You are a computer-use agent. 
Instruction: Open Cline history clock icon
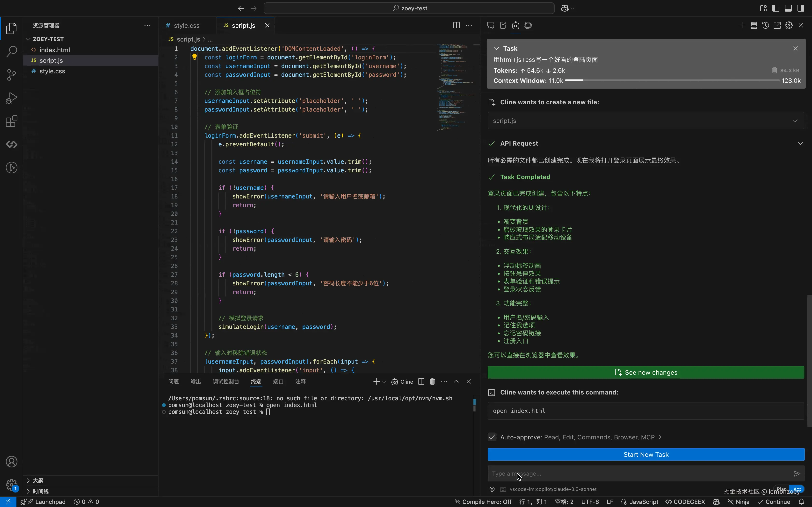[765, 26]
